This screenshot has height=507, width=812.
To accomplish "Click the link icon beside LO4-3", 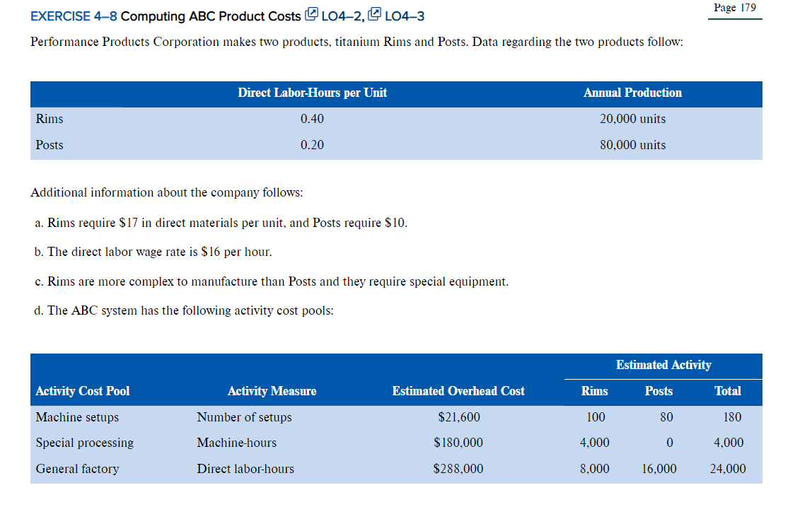I will 373,14.
